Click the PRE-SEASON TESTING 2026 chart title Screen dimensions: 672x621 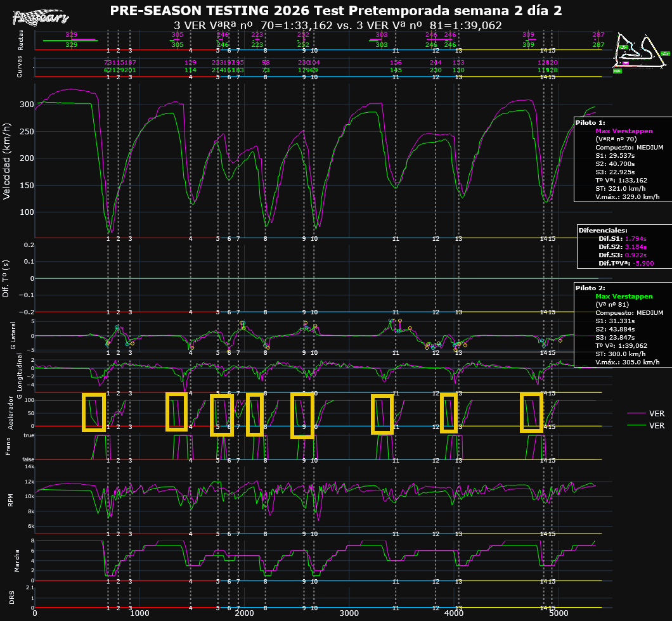[x=335, y=10]
